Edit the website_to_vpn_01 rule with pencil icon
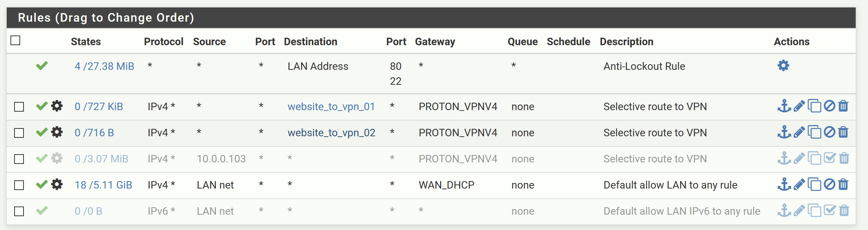 point(799,106)
